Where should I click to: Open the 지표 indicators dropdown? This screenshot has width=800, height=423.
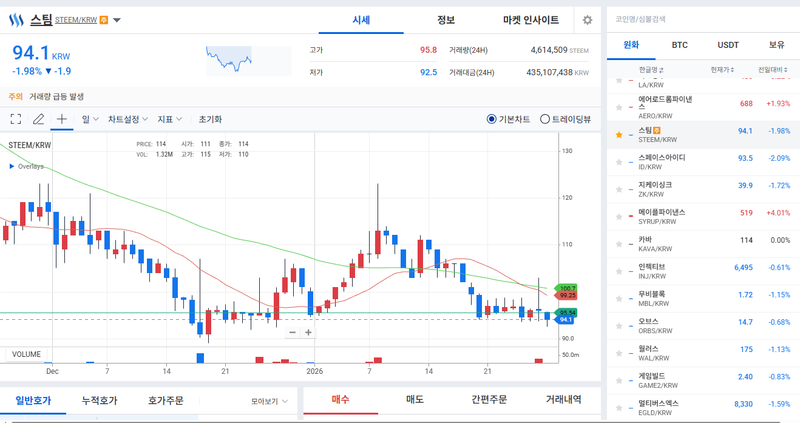point(170,118)
